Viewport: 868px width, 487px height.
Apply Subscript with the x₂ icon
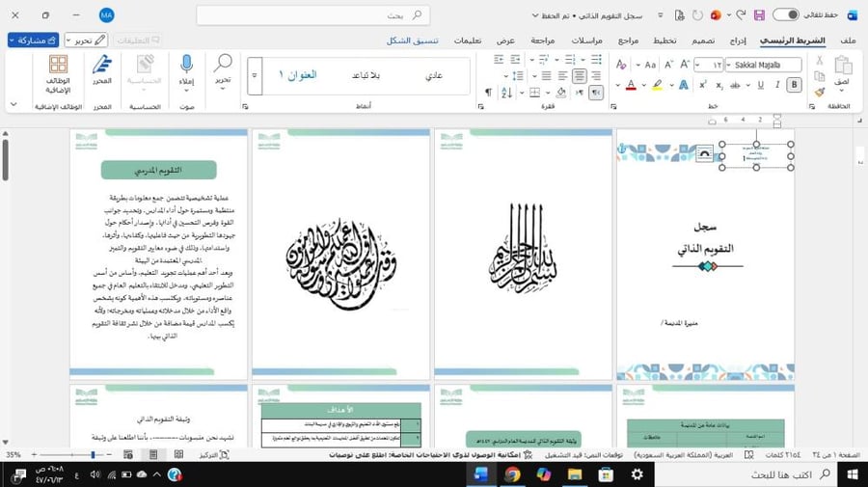(719, 85)
